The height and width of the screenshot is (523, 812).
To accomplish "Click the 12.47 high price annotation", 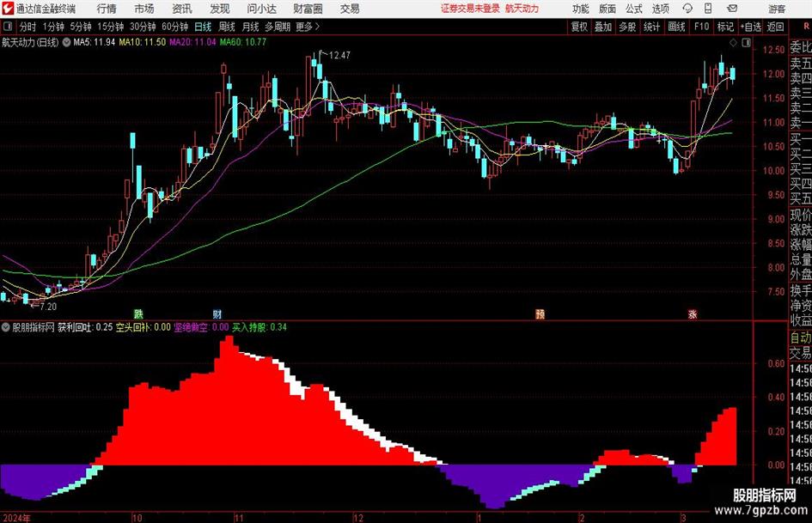I will [339, 56].
